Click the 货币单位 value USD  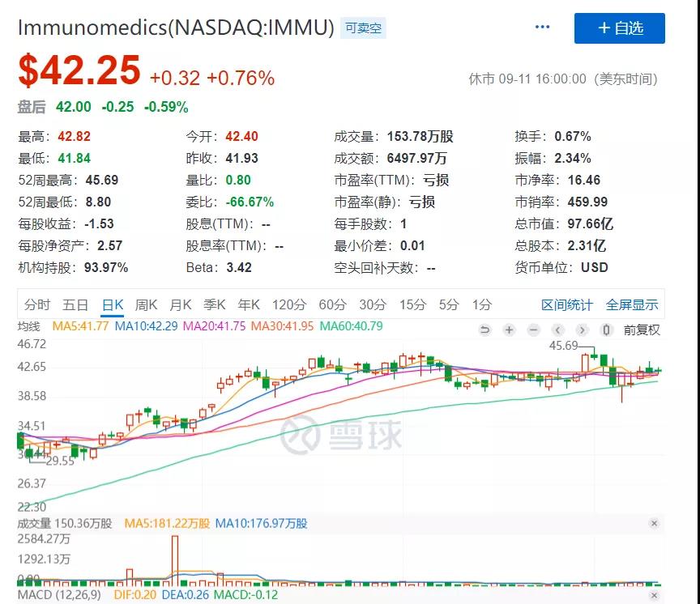pyautogui.click(x=594, y=268)
